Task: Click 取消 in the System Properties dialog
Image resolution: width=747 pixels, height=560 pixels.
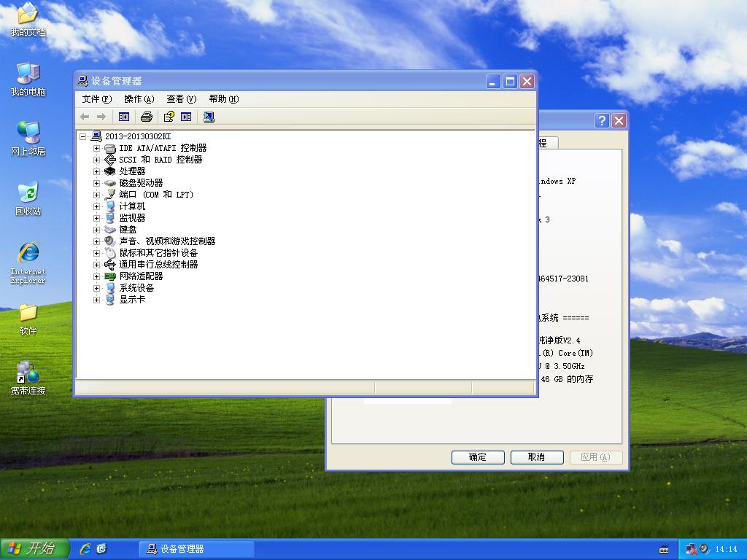Action: point(537,457)
